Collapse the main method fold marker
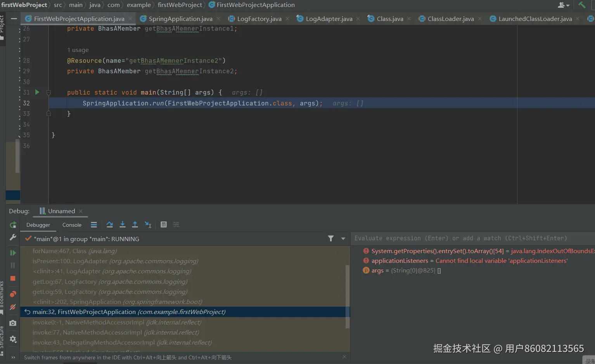 (x=48, y=93)
